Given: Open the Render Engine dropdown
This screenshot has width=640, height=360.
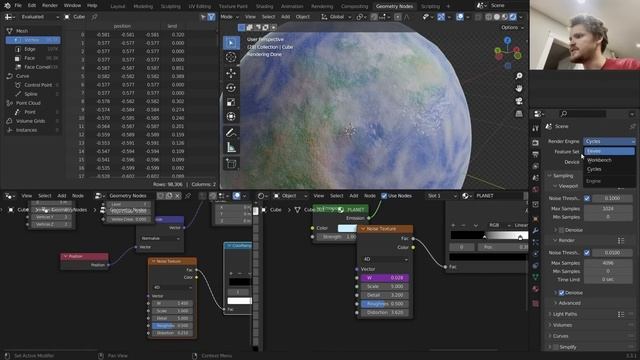Looking at the screenshot, I should click(x=609, y=141).
